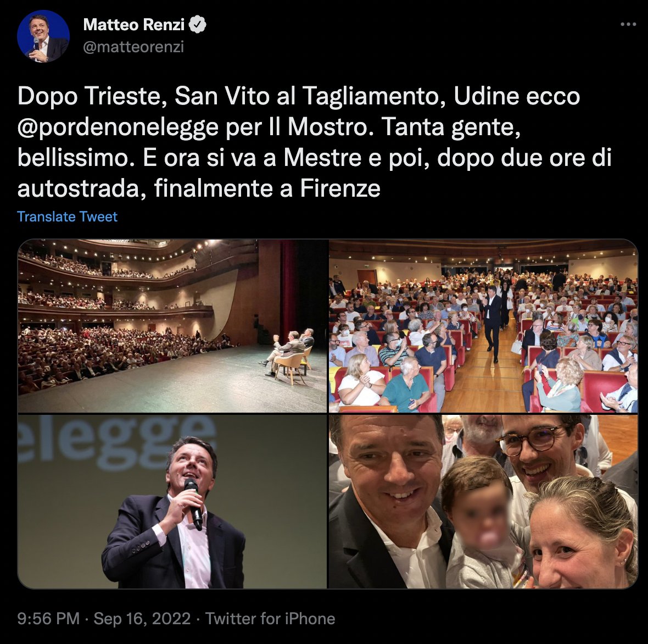This screenshot has width=648, height=644.
Task: Click the @pordenonelegge mention
Action: tap(118, 127)
